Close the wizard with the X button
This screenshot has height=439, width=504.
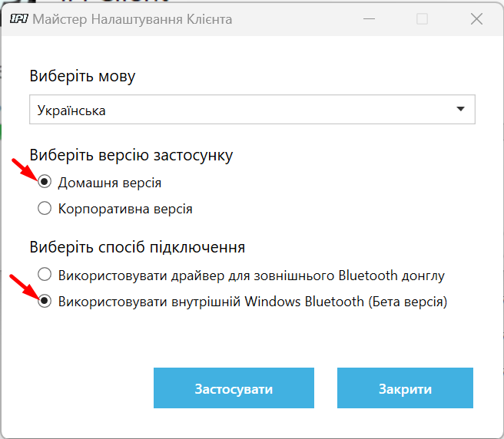tap(477, 19)
